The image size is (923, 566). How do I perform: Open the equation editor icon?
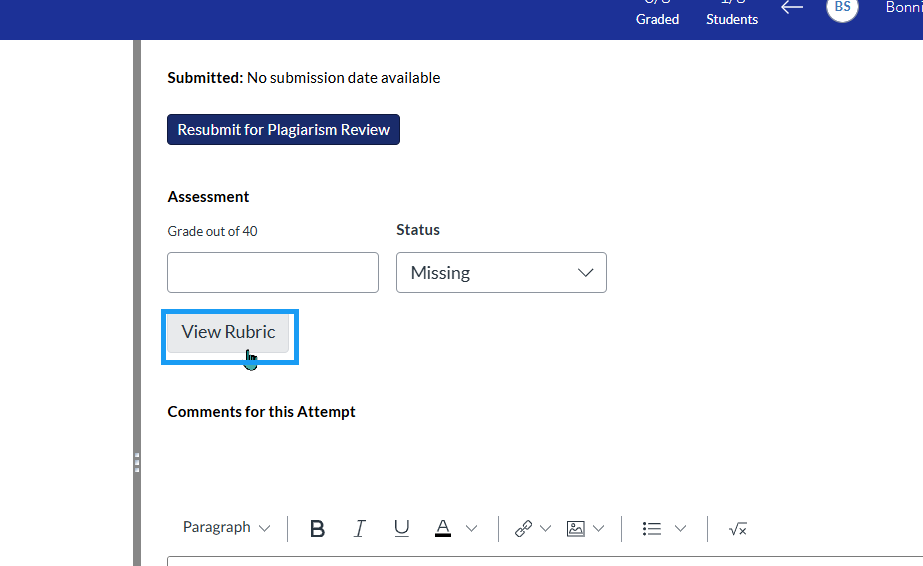738,528
